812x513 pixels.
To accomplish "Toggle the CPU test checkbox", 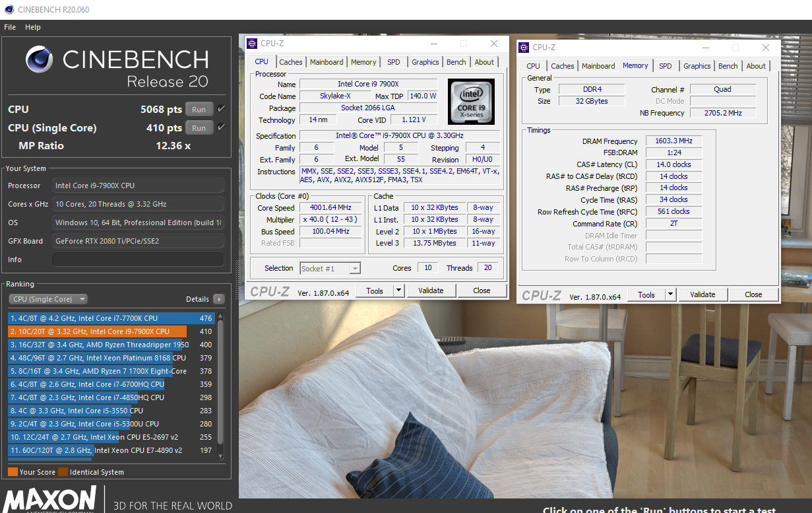I will pos(222,109).
